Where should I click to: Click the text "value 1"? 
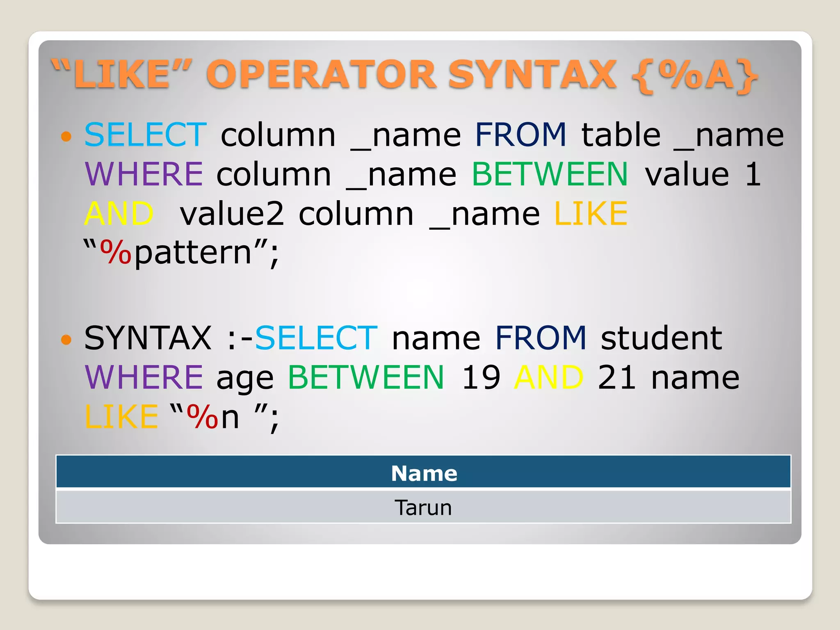pos(703,174)
